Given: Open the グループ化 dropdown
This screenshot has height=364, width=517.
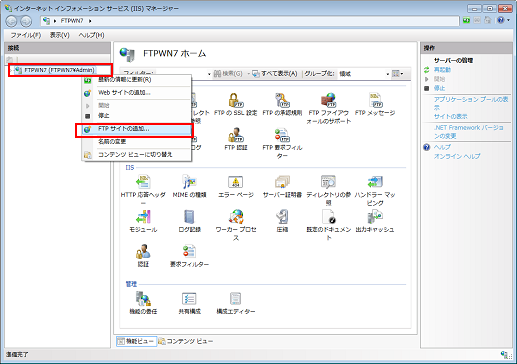Looking at the screenshot, I should (364, 74).
